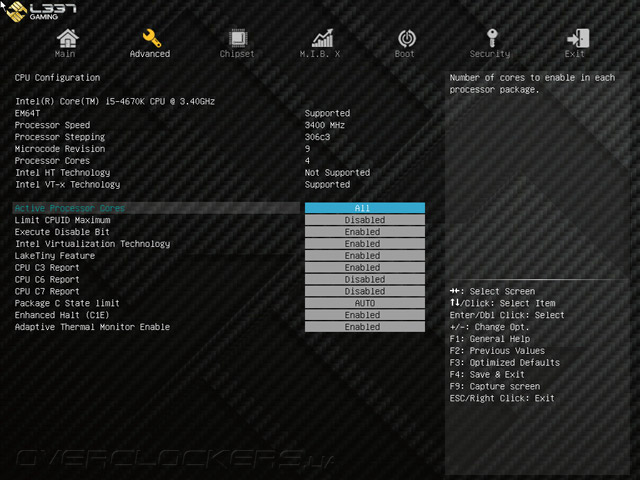Select the Limit CPUID Maximum label
Screen dimensions: 640x480
tap(62, 220)
